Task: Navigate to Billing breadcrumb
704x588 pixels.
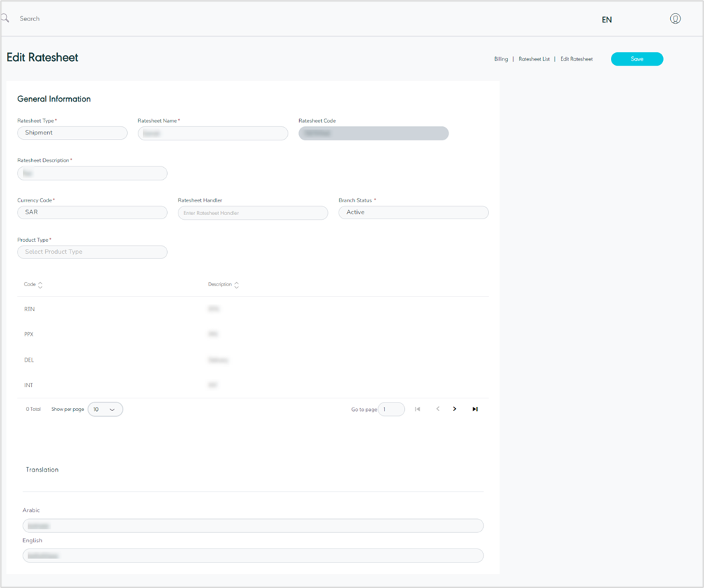Action: [501, 59]
